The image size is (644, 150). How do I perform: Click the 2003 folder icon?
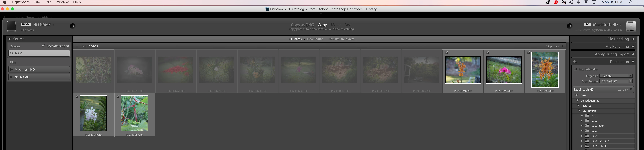(587, 131)
